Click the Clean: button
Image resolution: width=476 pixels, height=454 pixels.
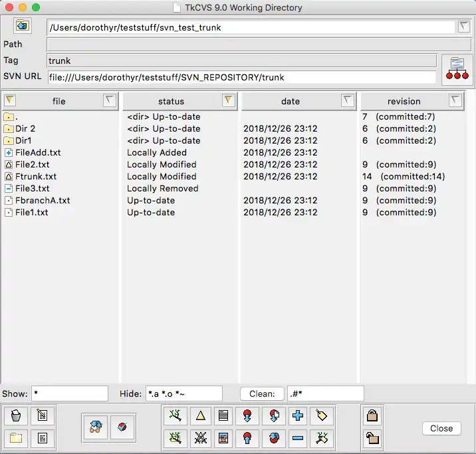pyautogui.click(x=262, y=394)
